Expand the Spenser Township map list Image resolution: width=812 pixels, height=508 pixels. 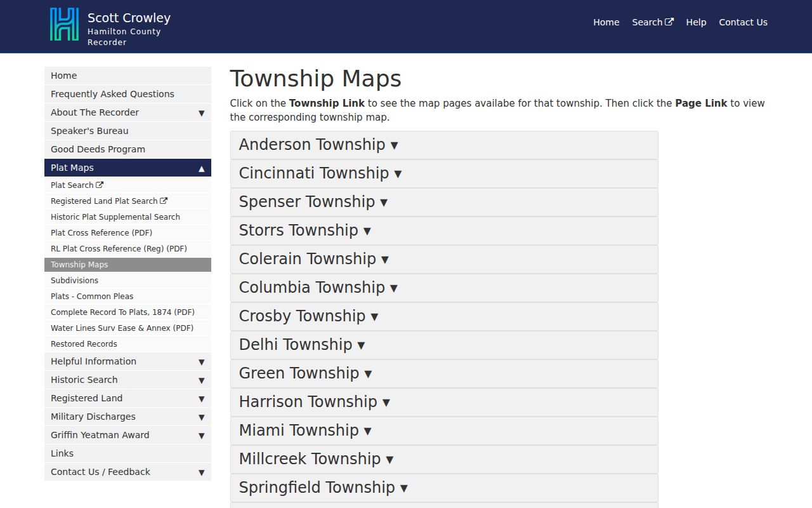click(x=444, y=202)
